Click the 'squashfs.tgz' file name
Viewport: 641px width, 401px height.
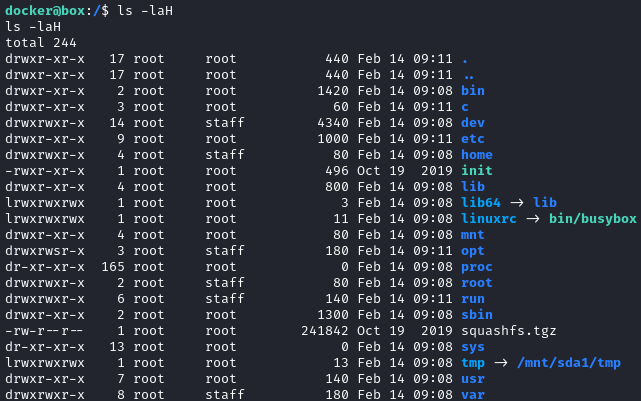coord(509,331)
